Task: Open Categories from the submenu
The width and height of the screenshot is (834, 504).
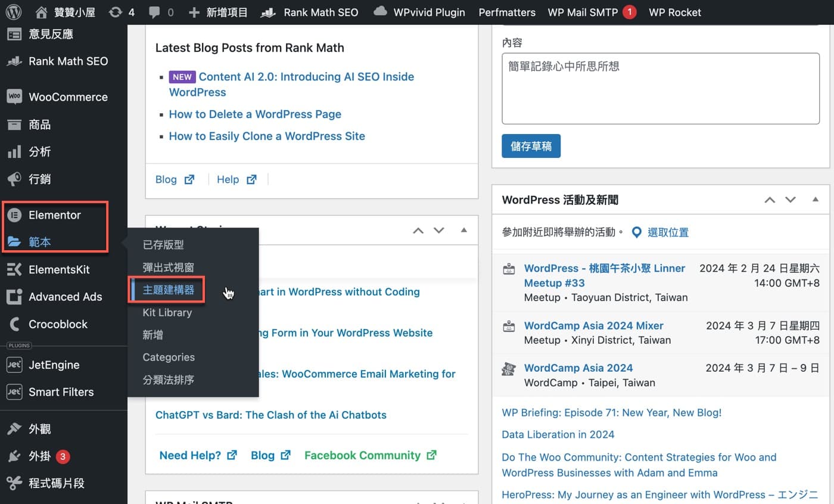Action: tap(169, 357)
